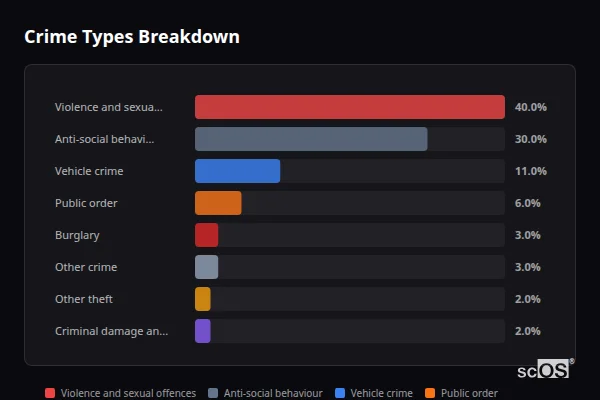Screen dimensions: 600x400
Task: Click the red Violence and sexual offences legend swatch
Action: click(x=50, y=393)
